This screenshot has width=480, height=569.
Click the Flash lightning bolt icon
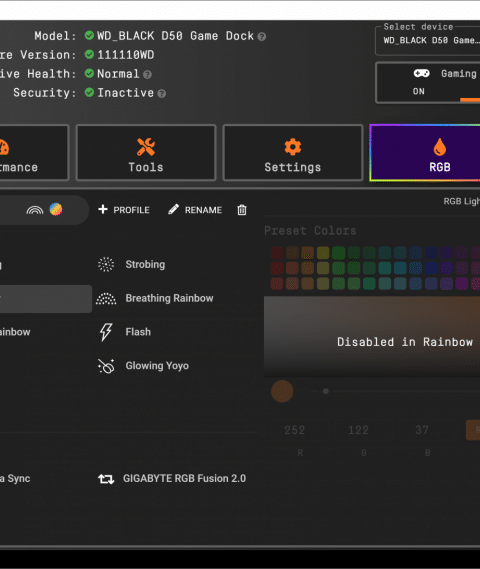[106, 332]
